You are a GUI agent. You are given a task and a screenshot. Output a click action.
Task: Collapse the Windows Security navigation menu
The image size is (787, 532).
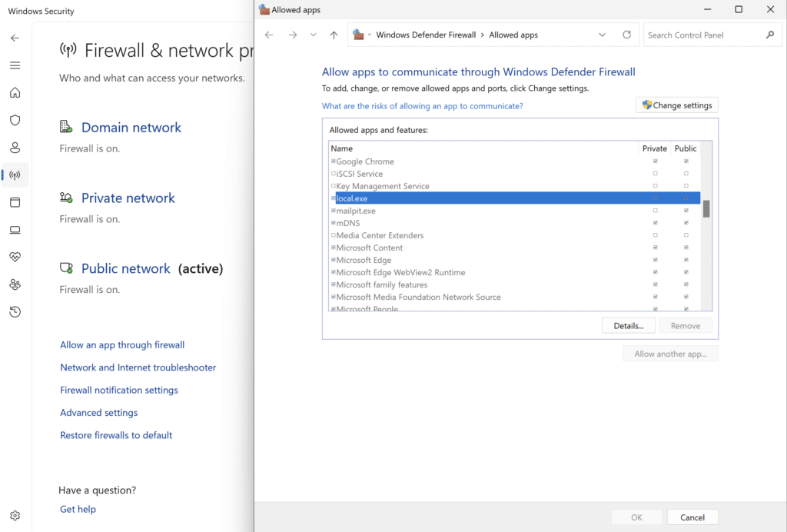pos(15,65)
